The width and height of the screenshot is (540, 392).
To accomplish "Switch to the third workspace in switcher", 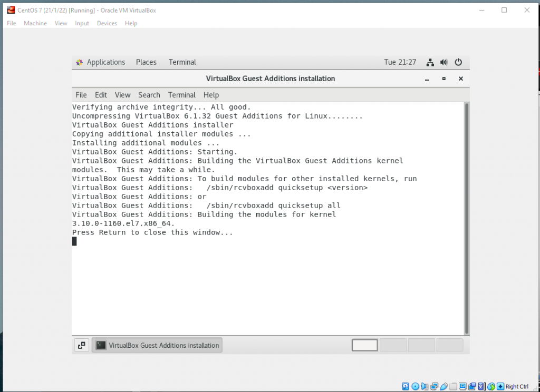I will click(x=421, y=345).
